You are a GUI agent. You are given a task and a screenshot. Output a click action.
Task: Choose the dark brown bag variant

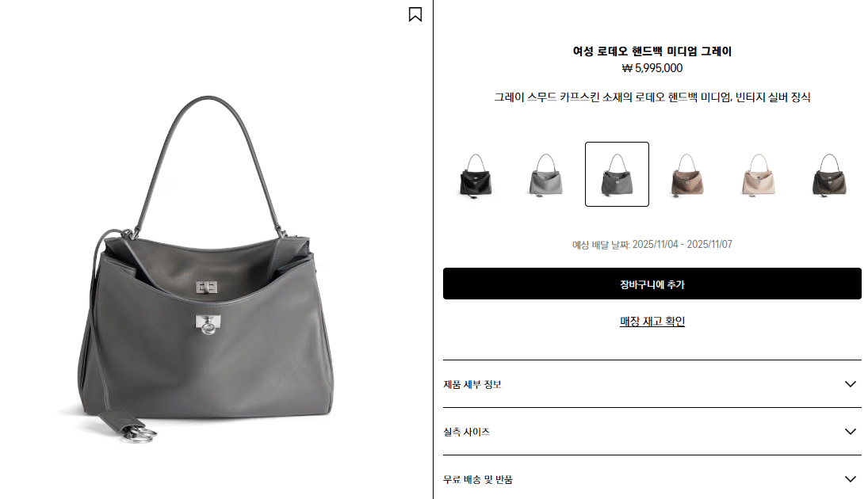pyautogui.click(x=828, y=175)
